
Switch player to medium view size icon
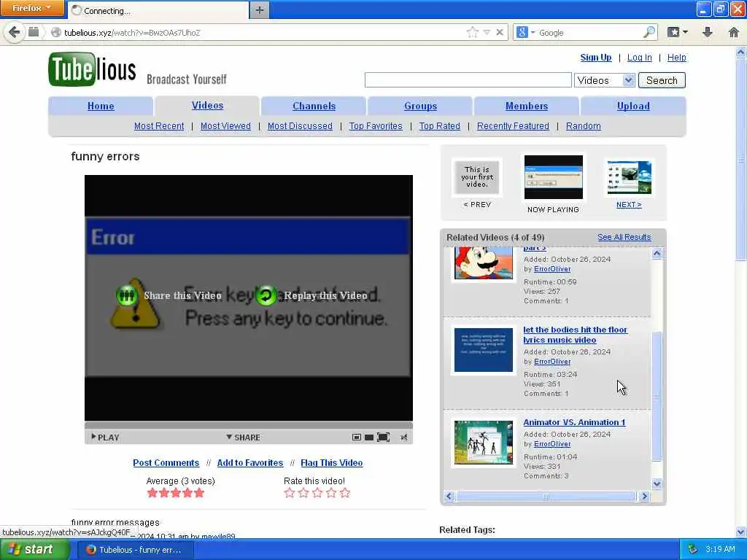tap(368, 437)
